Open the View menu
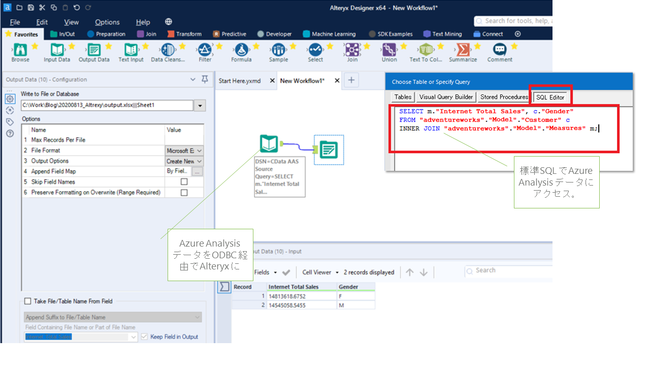The image size is (650, 365). [x=71, y=22]
